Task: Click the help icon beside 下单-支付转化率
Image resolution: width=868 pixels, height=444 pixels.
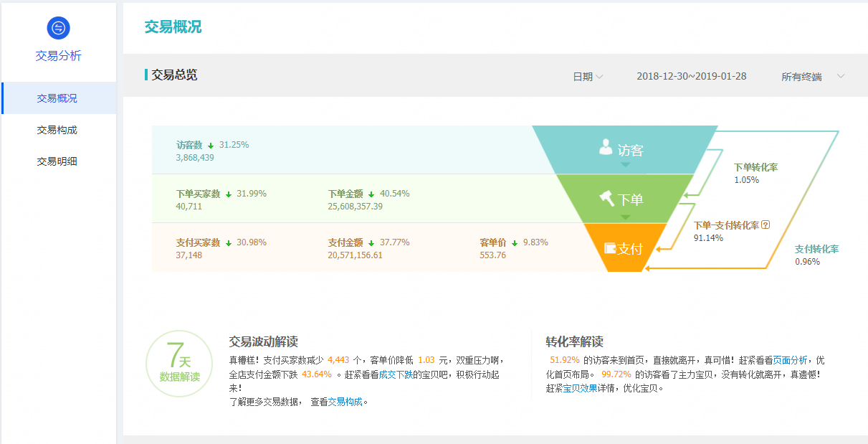Action: coord(766,225)
